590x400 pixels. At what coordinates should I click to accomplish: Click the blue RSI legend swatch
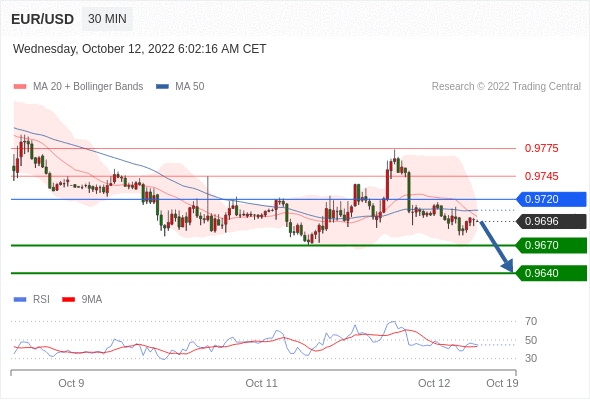(x=20, y=300)
